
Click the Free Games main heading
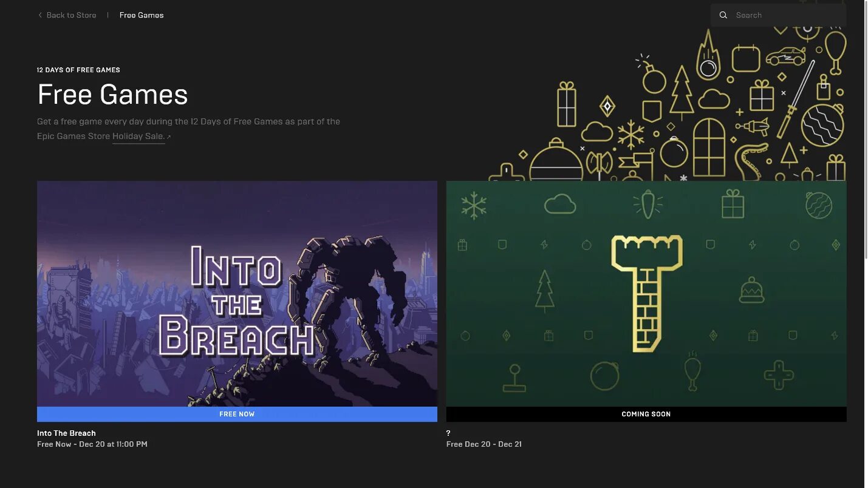coord(113,95)
